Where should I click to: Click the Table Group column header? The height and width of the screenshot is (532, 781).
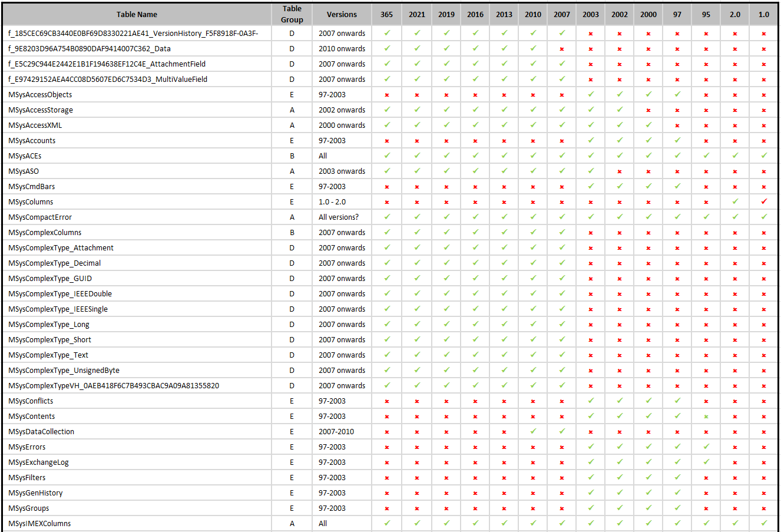coord(292,14)
